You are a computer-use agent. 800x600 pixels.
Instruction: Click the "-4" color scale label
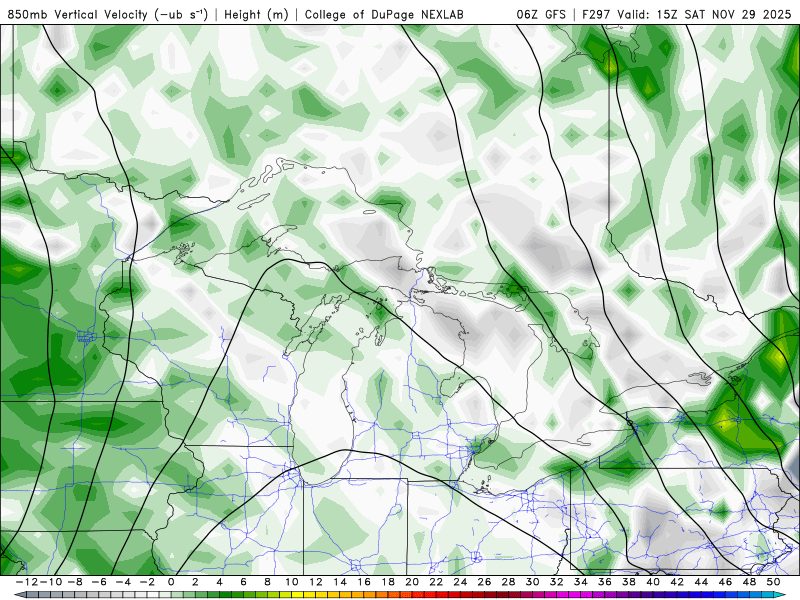coord(123,582)
